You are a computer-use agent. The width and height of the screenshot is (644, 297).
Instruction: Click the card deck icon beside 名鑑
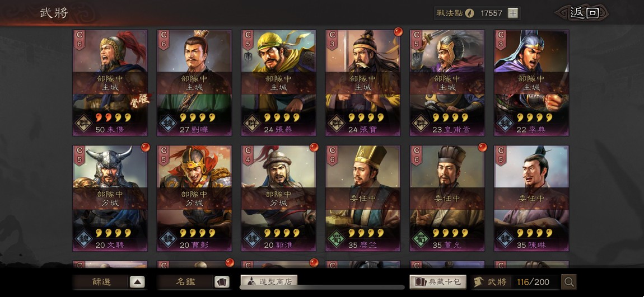click(x=222, y=282)
